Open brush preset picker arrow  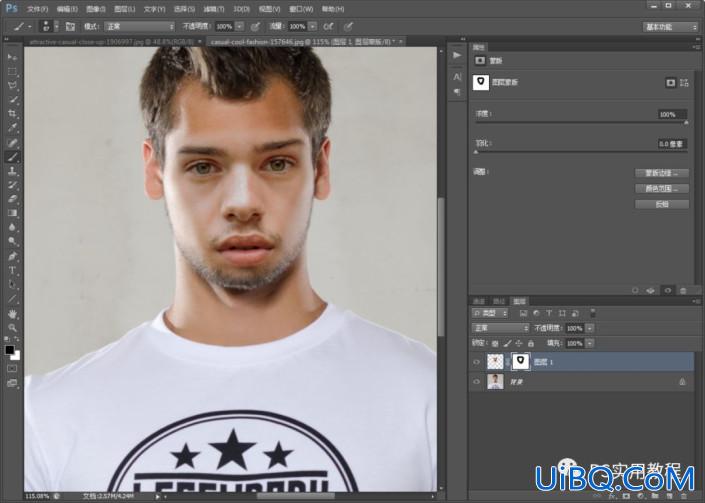tap(57, 27)
